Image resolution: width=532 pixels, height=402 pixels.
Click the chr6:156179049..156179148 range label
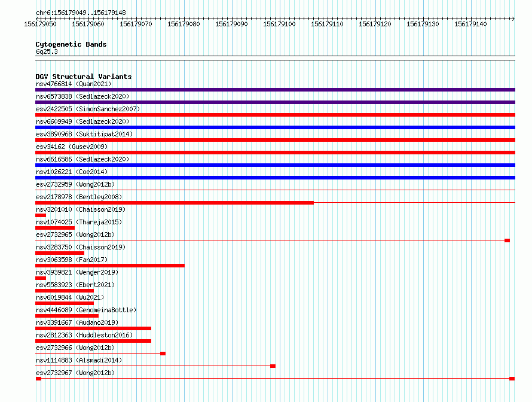pyautogui.click(x=81, y=13)
